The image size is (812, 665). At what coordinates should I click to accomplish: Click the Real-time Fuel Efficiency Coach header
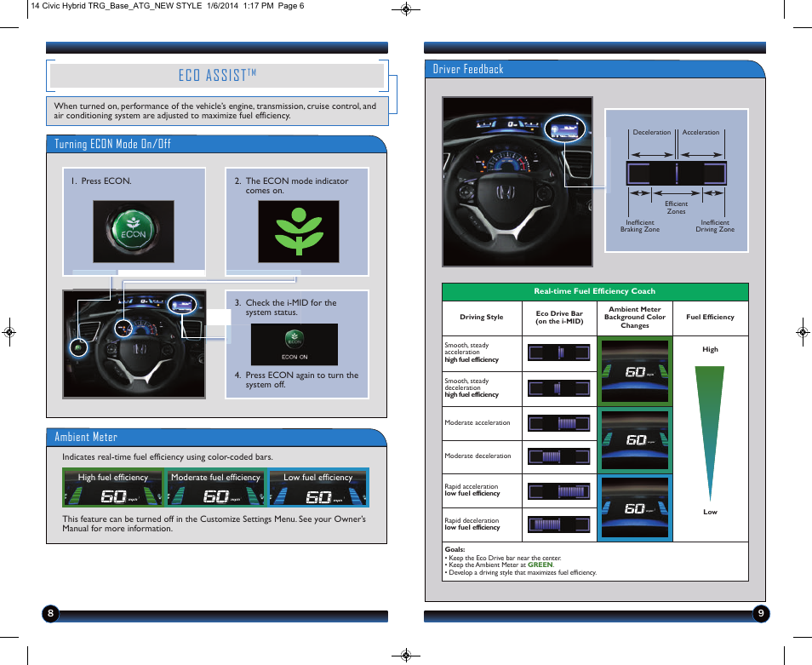coord(595,291)
